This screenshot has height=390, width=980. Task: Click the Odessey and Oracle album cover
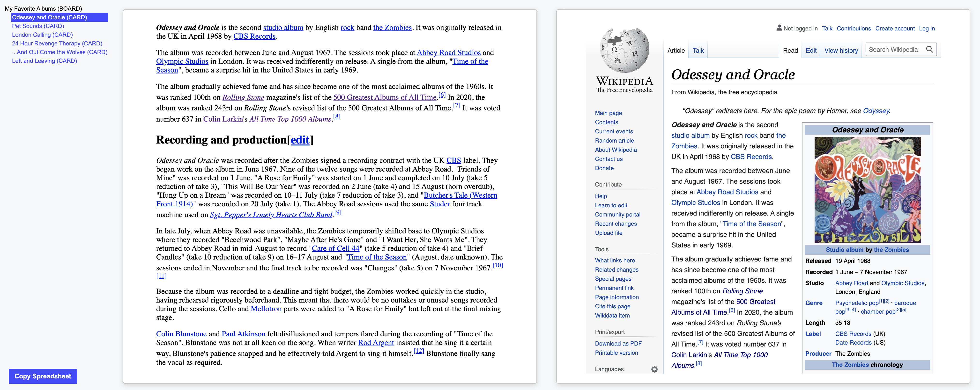coord(867,190)
